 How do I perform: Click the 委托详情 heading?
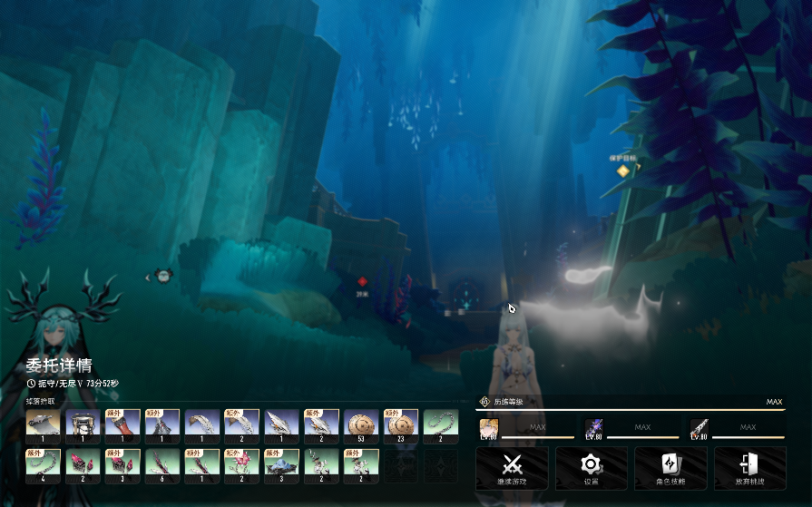pos(58,366)
